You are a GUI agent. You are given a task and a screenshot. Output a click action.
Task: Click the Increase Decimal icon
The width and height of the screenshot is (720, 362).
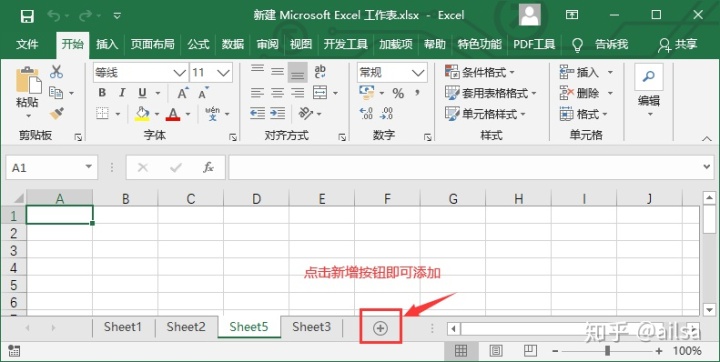366,113
